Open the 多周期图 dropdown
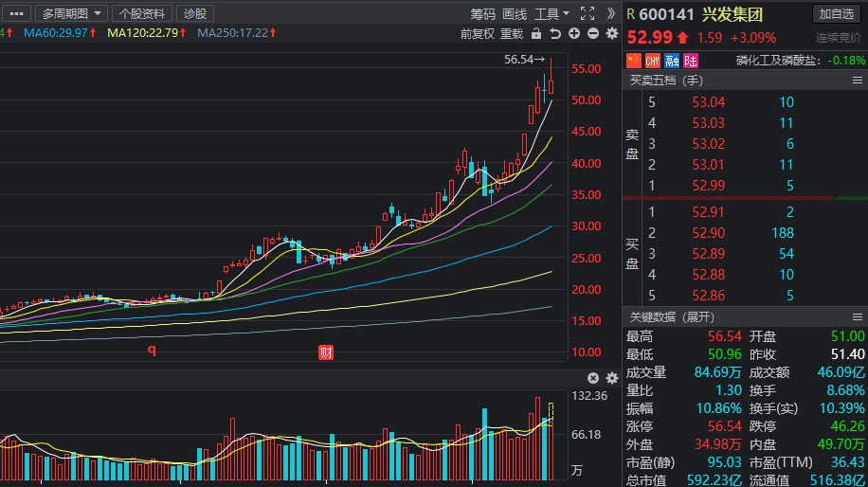Screen dimensions: 868x487 coord(71,13)
